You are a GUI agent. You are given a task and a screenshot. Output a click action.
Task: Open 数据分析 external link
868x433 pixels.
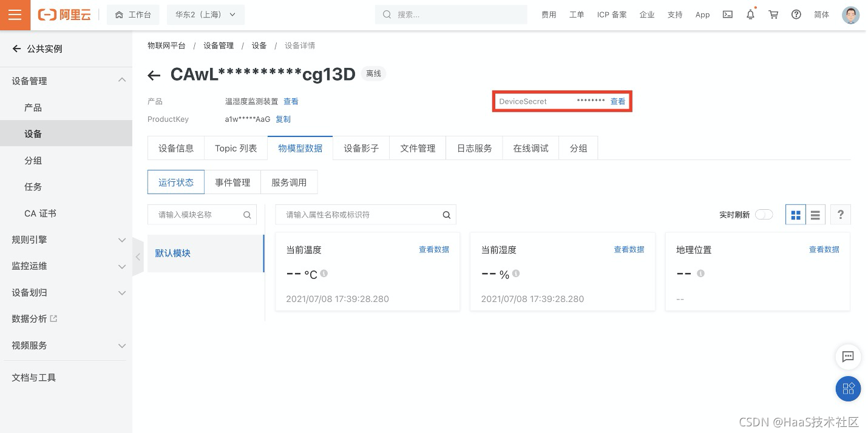pos(35,318)
